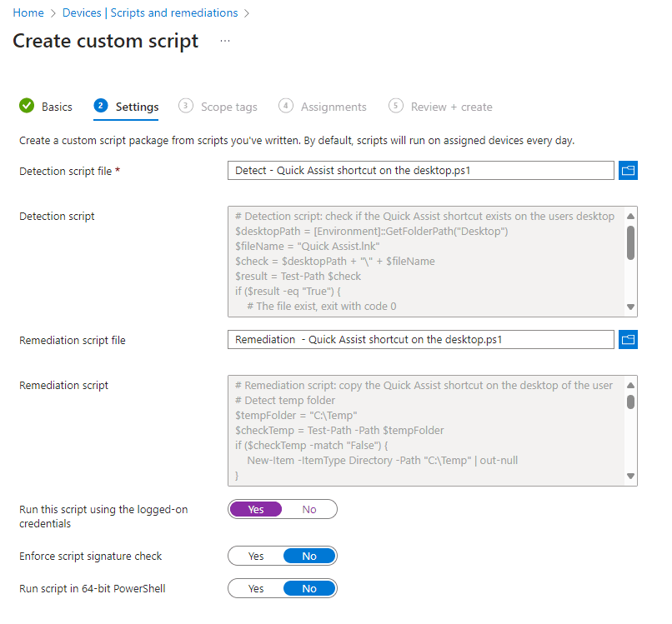Open the Review + create tab
The image size is (672, 624).
coord(451,107)
